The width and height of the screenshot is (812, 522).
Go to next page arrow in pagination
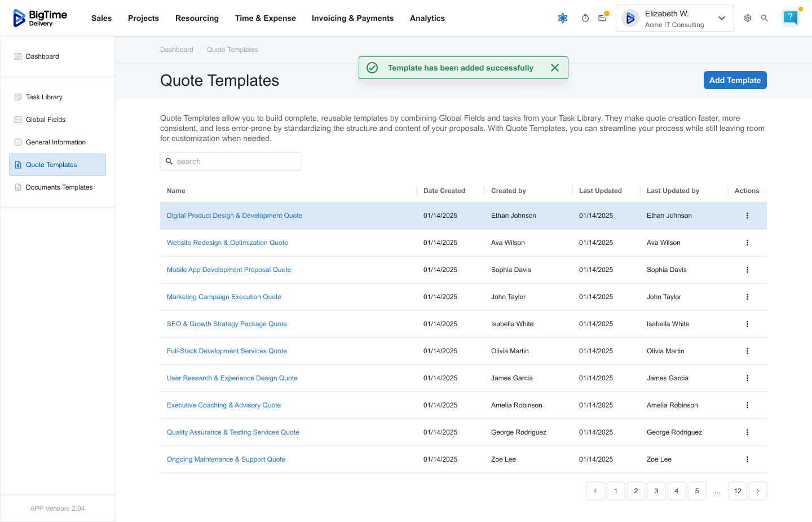[x=758, y=491]
